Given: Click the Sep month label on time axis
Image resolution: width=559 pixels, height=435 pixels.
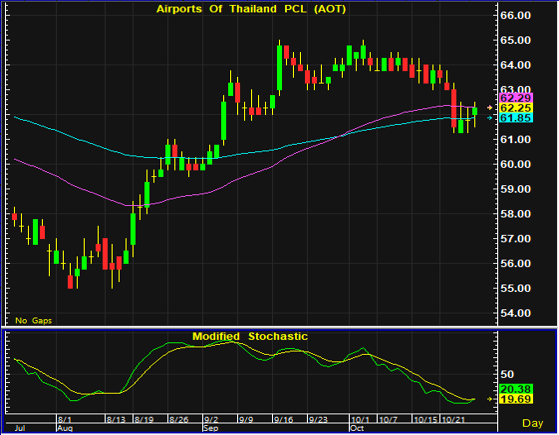Looking at the screenshot, I should pos(210,428).
